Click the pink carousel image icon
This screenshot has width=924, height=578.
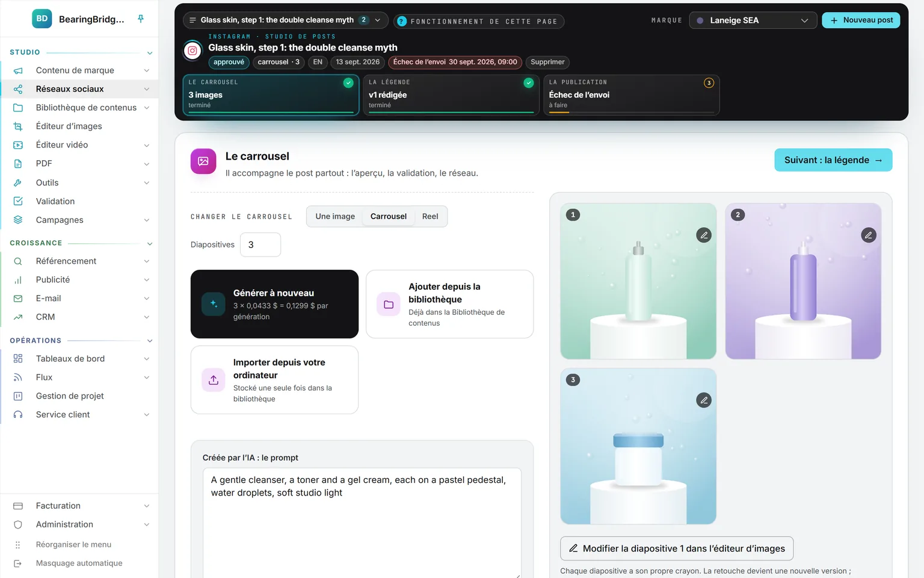point(203,161)
